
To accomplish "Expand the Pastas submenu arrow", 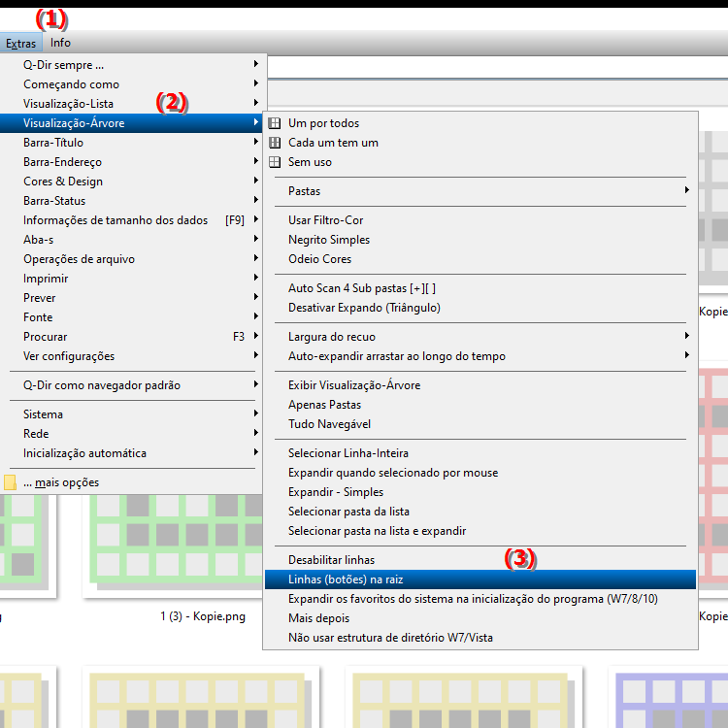I will 686,190.
